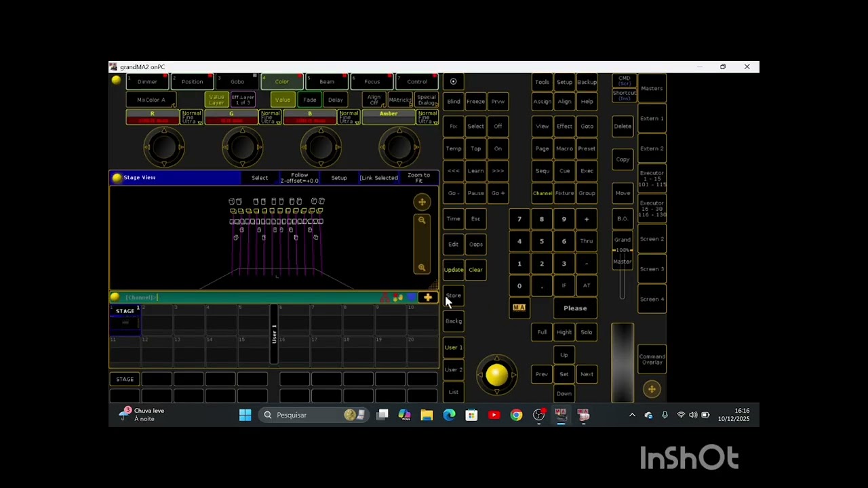Click the Windows Start button
This screenshot has height=488, width=868.
[245, 415]
